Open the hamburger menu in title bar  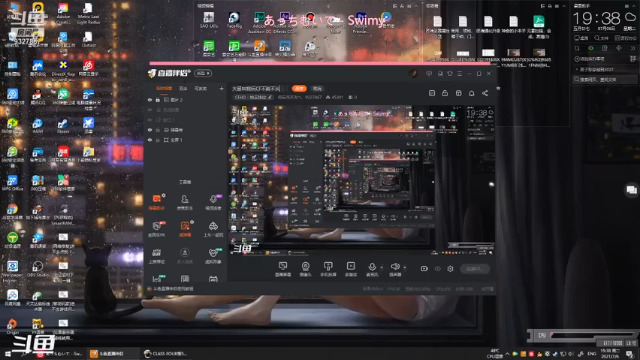[x=460, y=73]
